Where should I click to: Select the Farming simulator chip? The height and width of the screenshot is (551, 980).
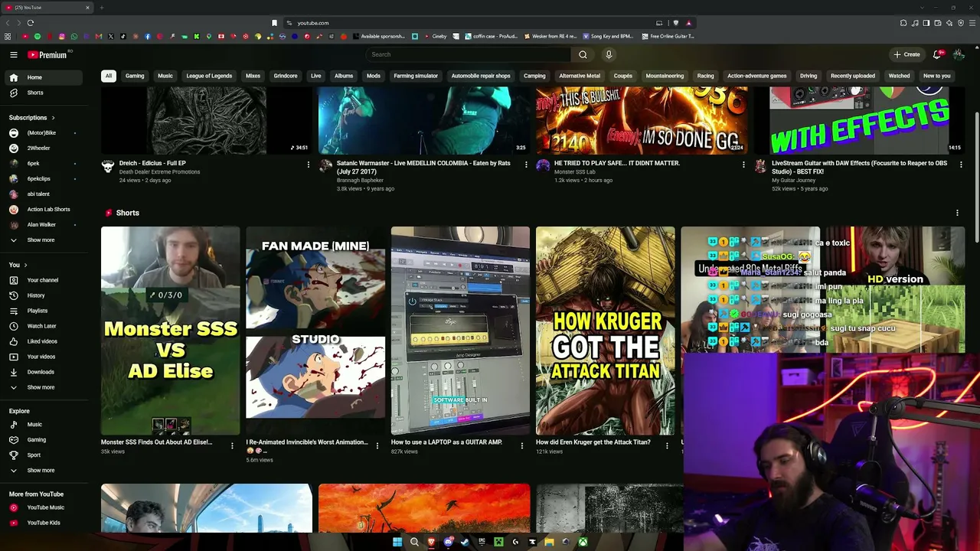(416, 76)
